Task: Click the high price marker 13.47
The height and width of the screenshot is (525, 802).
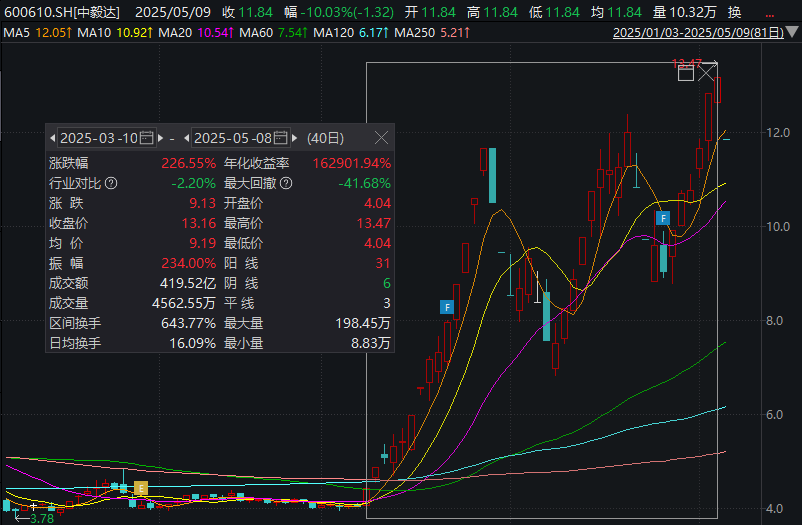Action: click(x=686, y=63)
